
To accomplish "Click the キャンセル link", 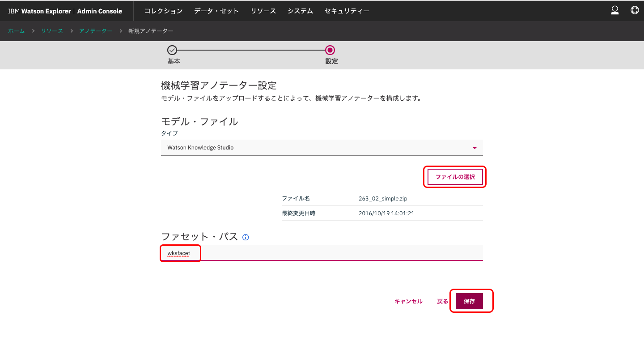I will point(408,301).
